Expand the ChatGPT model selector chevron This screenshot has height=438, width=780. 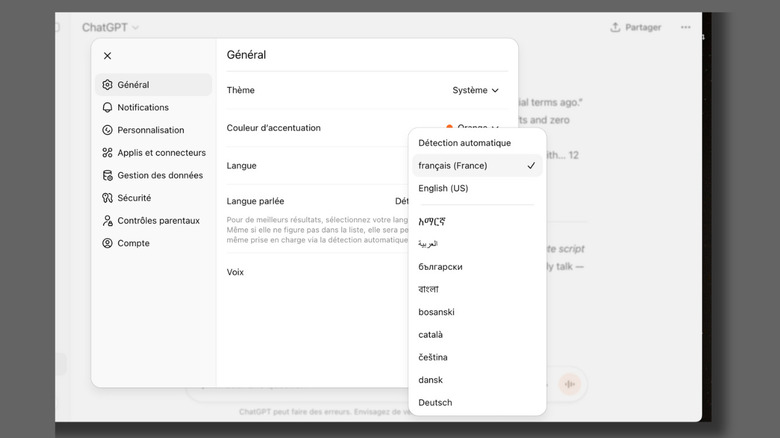click(136, 28)
